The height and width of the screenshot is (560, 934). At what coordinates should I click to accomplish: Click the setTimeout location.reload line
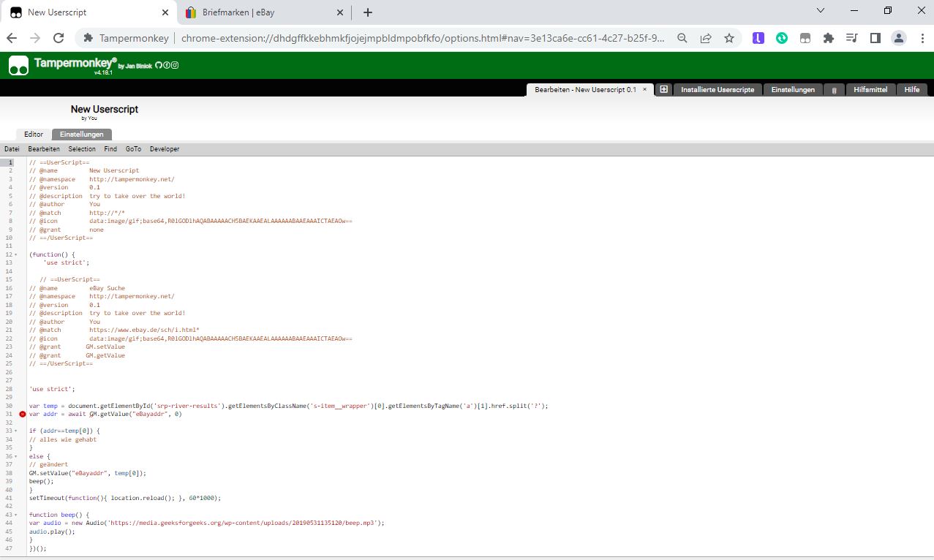pos(125,498)
